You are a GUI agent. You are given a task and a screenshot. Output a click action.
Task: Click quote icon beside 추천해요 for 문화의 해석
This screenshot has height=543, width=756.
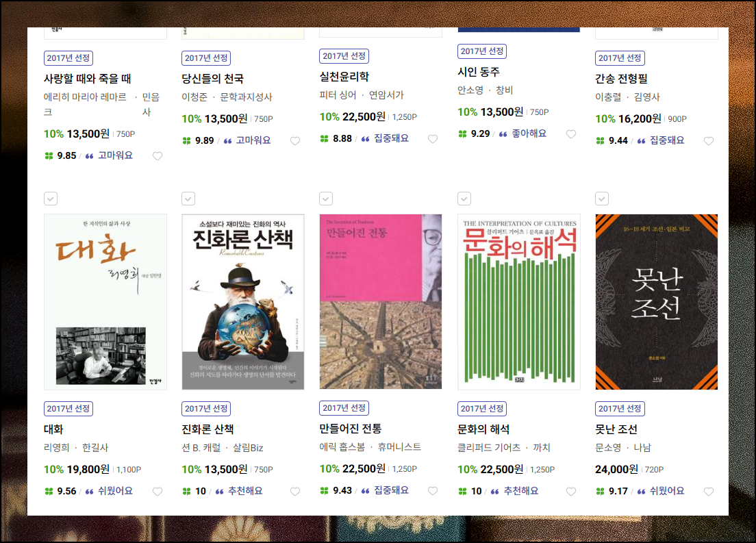pyautogui.click(x=494, y=492)
